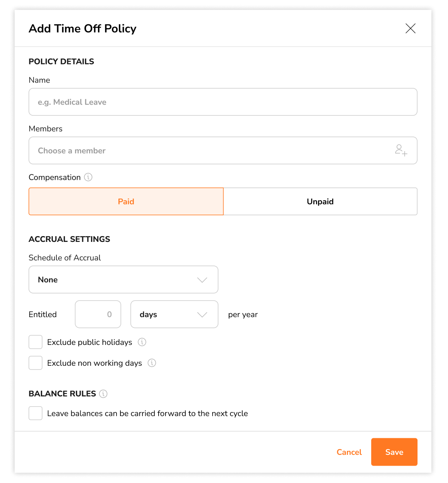This screenshot has width=448, height=483.
Task: Click the Entitled days number field
Action: [x=98, y=314]
